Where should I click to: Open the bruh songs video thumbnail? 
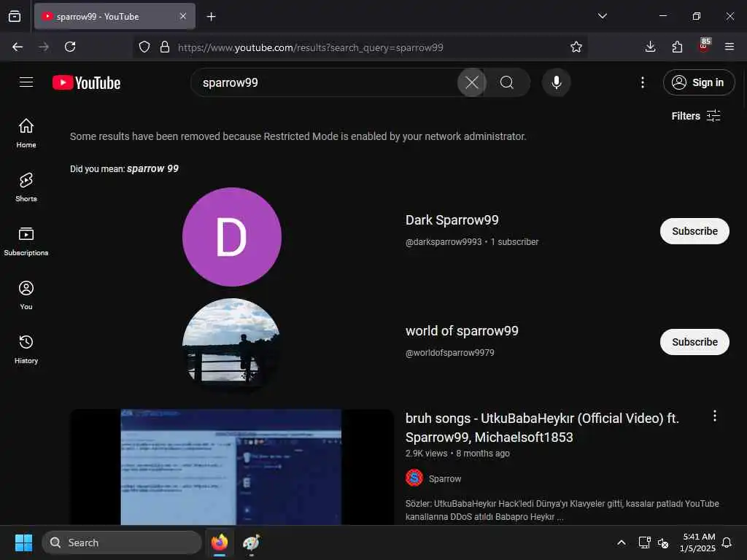[x=231, y=467]
